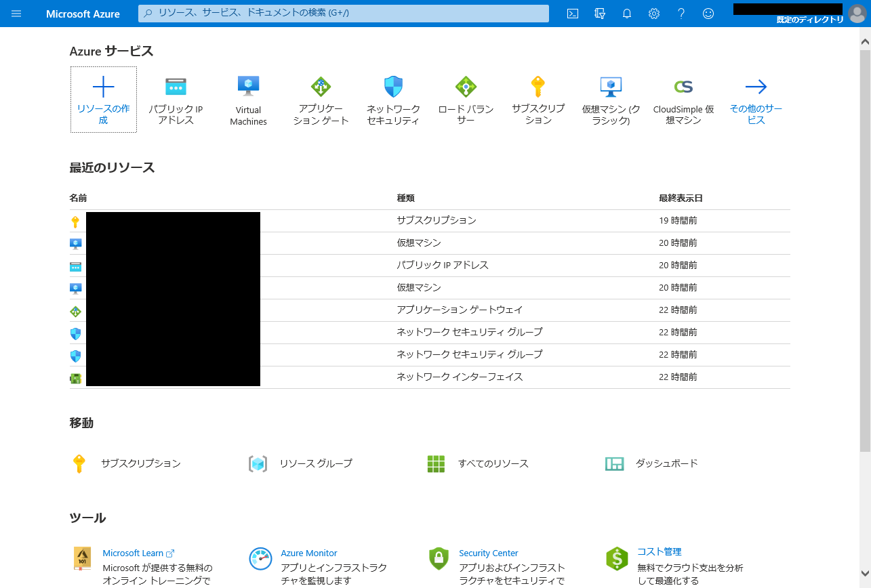Open the help question mark menu
Screen dimensions: 871x588
681,14
